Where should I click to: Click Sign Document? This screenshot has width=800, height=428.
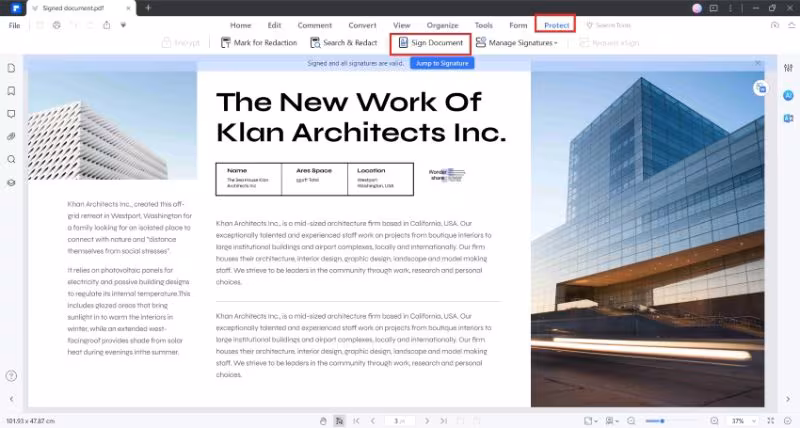(431, 43)
